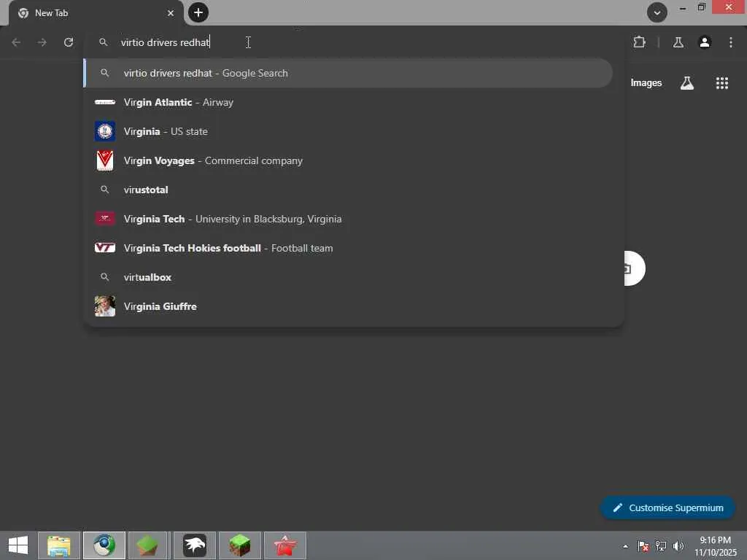This screenshot has height=560, width=747.
Task: Open the Minecraft grass block taskbar app
Action: pos(239,545)
